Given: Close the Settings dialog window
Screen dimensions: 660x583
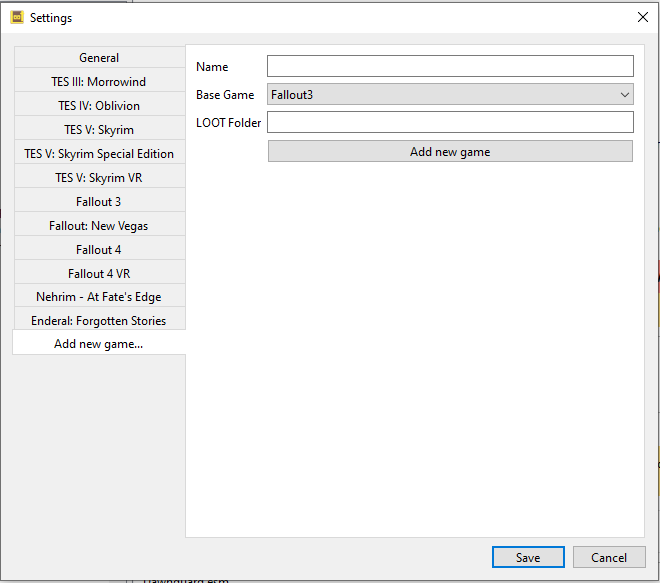Looking at the screenshot, I should point(641,17).
